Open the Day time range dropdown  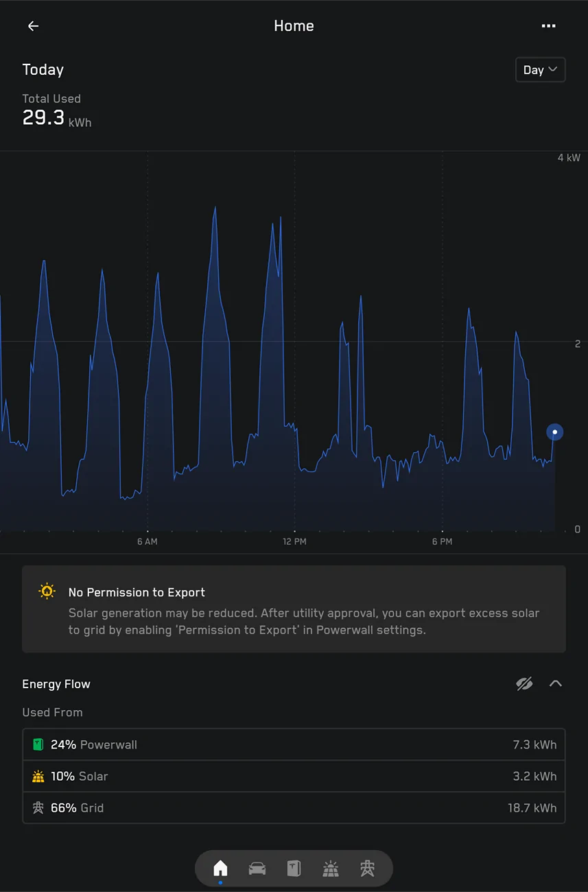point(541,70)
